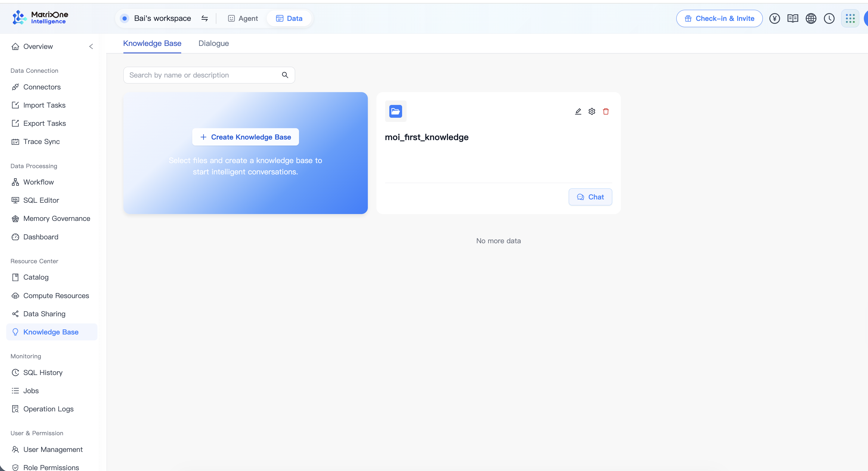Viewport: 868px width, 471px height.
Task: Delete moi_first_knowledge with the trash icon
Action: pos(606,111)
